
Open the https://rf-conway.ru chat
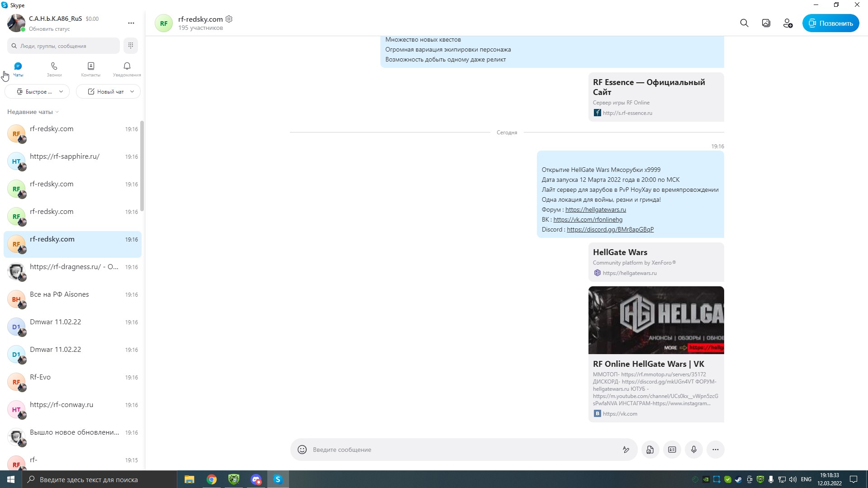tap(72, 409)
